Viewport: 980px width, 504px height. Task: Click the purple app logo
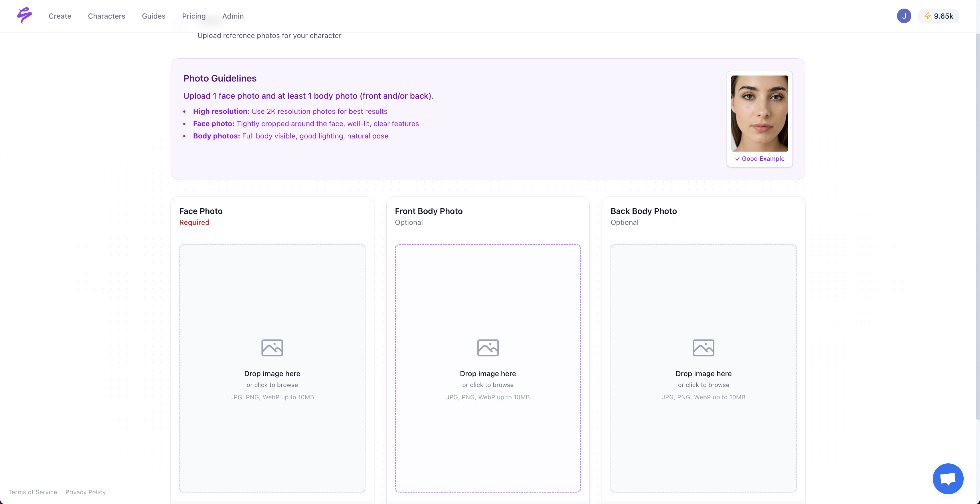click(24, 15)
